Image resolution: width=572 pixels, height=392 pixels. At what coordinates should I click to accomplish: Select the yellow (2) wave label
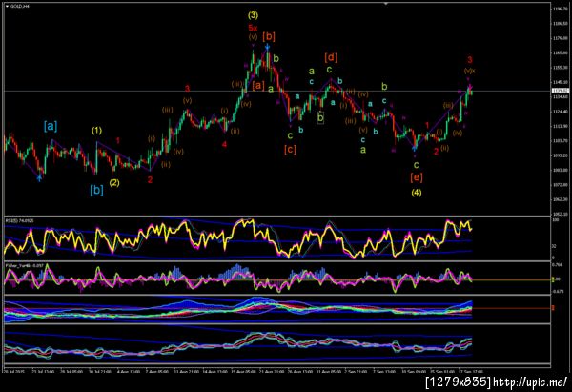pyautogui.click(x=114, y=182)
